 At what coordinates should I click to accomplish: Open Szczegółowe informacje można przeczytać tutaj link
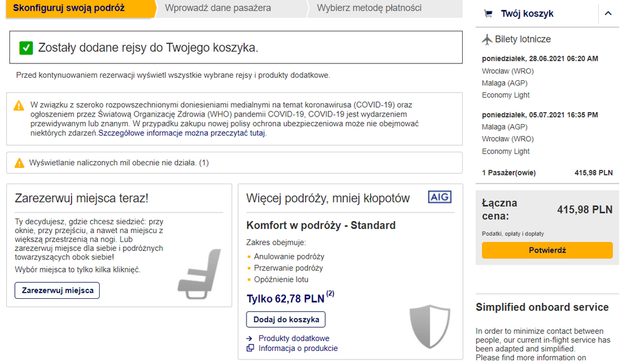(x=182, y=133)
